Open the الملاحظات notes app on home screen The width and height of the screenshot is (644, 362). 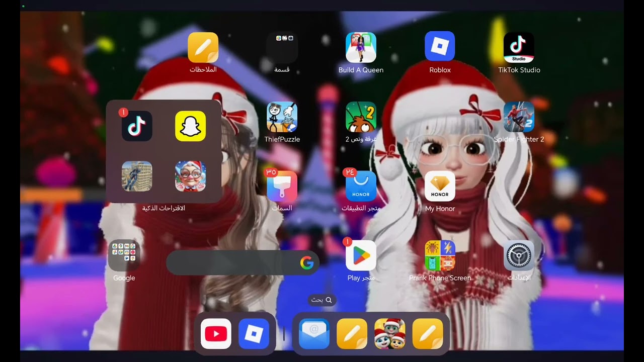203,48
